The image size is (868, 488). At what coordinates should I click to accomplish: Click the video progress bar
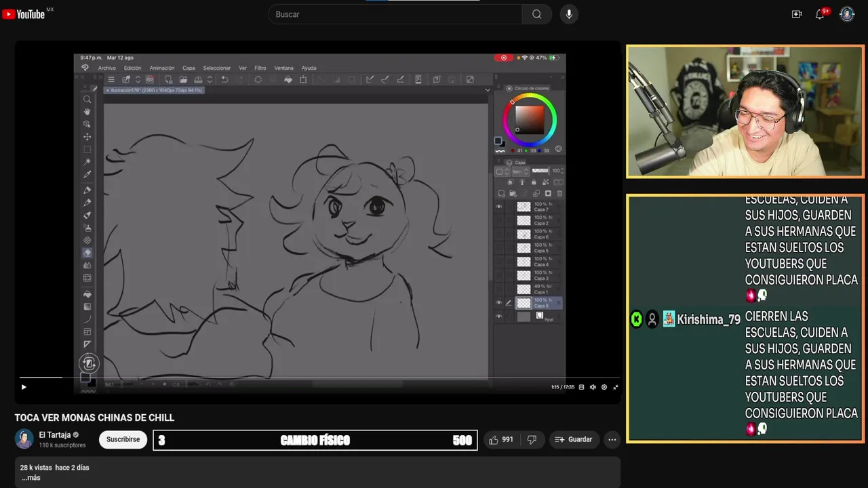pos(319,378)
